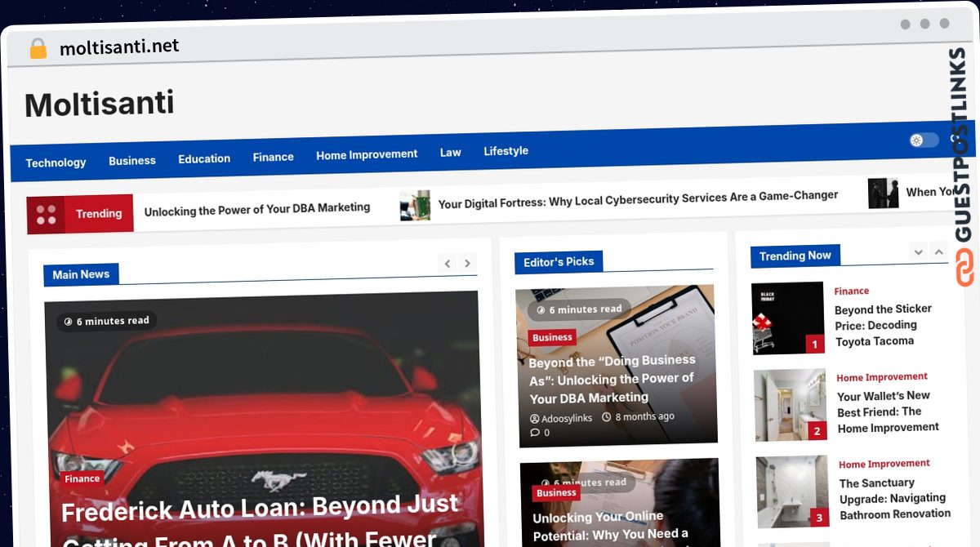Toggle the dark mode switch
Screen dimensions: 980x547
[x=924, y=140]
